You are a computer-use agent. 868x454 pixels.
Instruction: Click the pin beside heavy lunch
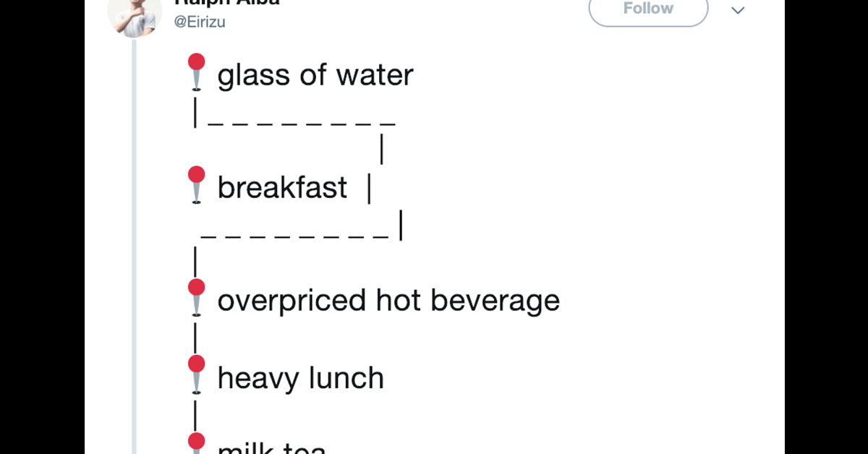pos(196,374)
